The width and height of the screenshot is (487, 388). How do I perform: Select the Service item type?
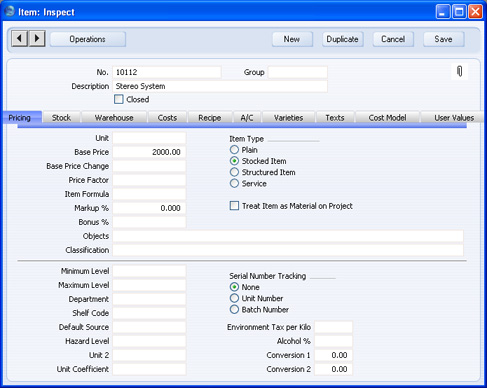tap(234, 183)
